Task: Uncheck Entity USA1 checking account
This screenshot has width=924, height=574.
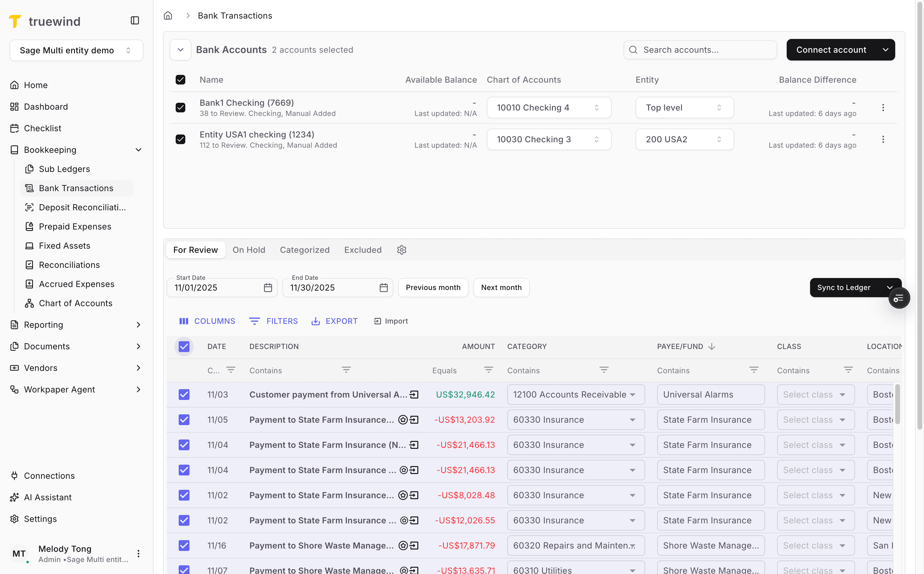Action: pyautogui.click(x=180, y=139)
